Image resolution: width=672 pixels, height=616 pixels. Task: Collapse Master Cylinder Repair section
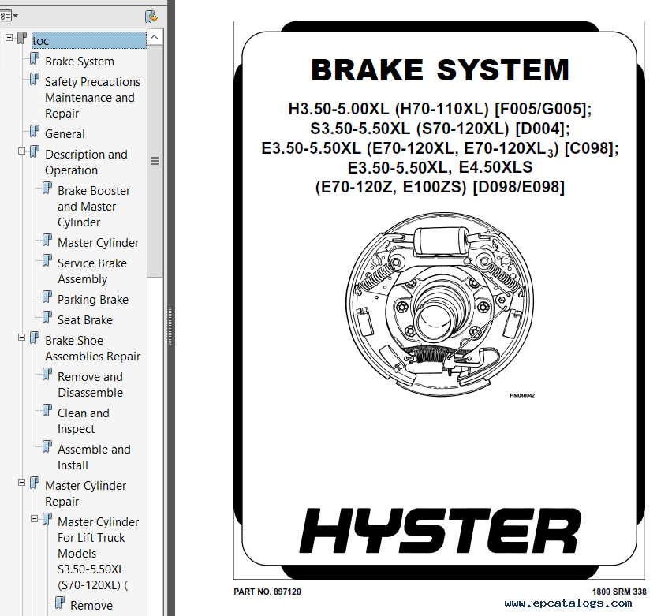point(22,483)
